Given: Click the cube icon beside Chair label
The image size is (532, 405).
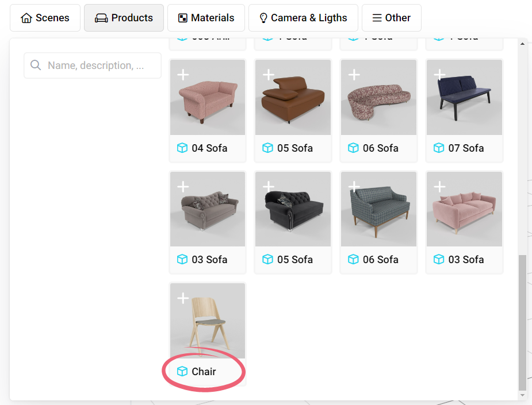Looking at the screenshot, I should [182, 372].
